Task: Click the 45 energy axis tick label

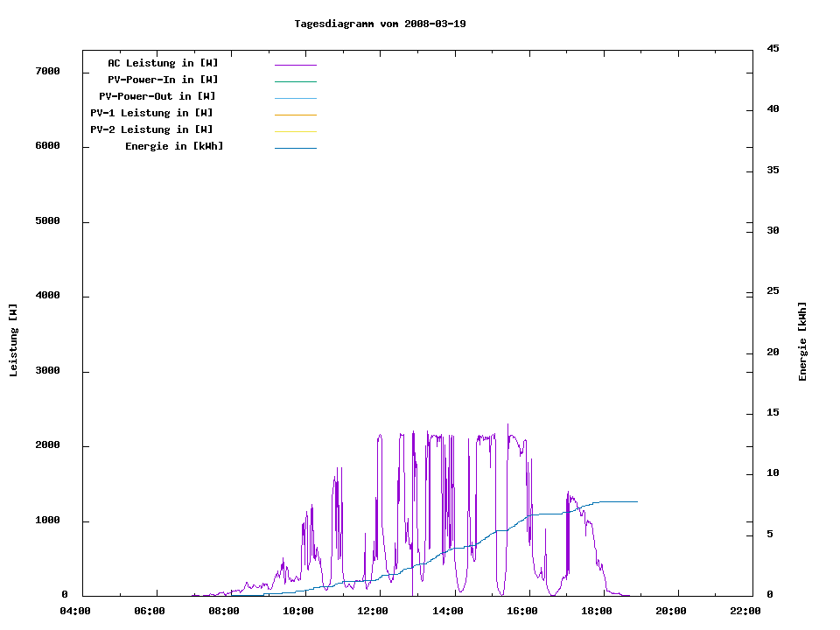Action: click(x=773, y=48)
